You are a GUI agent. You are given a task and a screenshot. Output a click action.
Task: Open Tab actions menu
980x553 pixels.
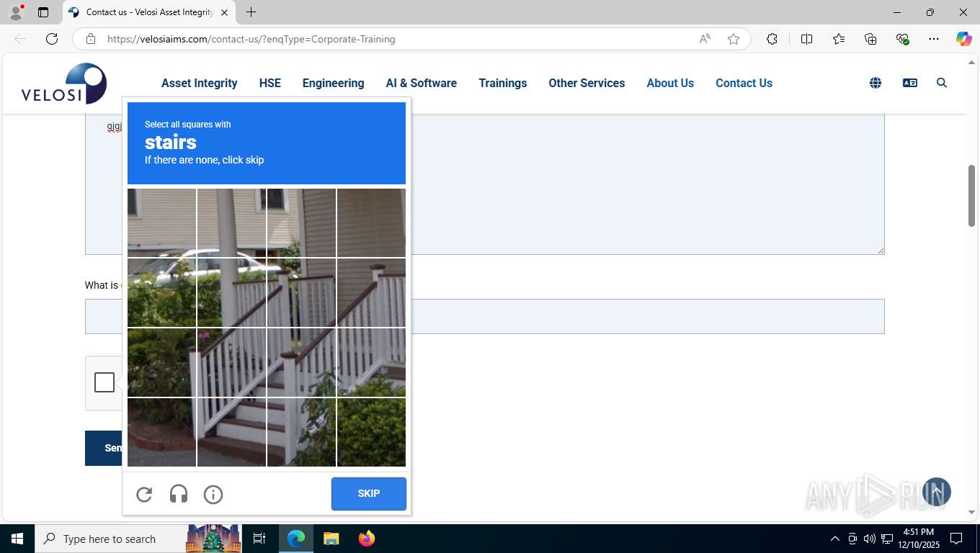(43, 12)
